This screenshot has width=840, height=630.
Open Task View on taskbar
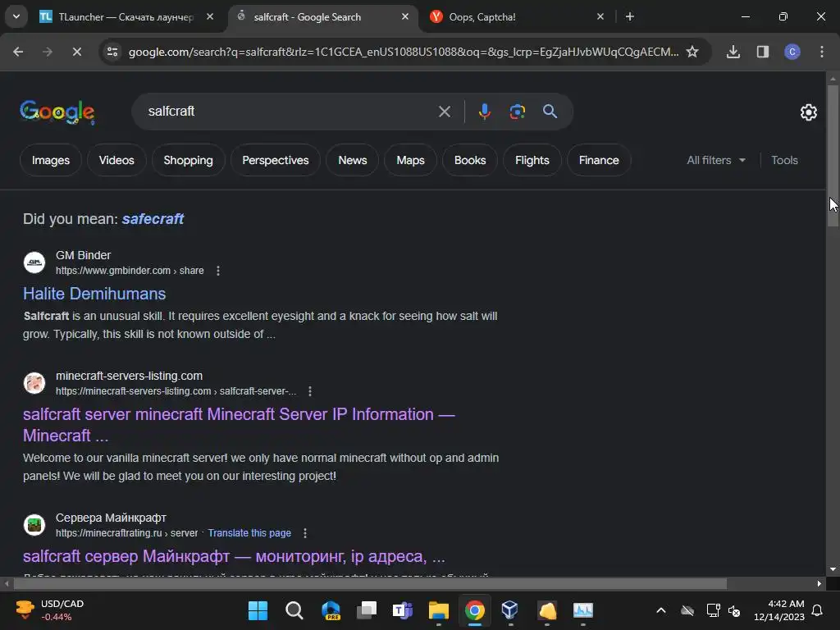367,610
